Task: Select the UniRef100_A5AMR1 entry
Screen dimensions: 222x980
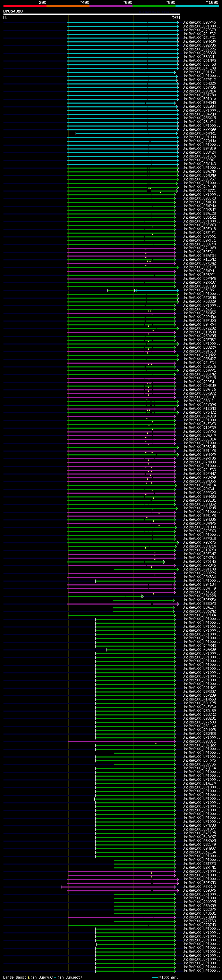Action: tap(199, 133)
